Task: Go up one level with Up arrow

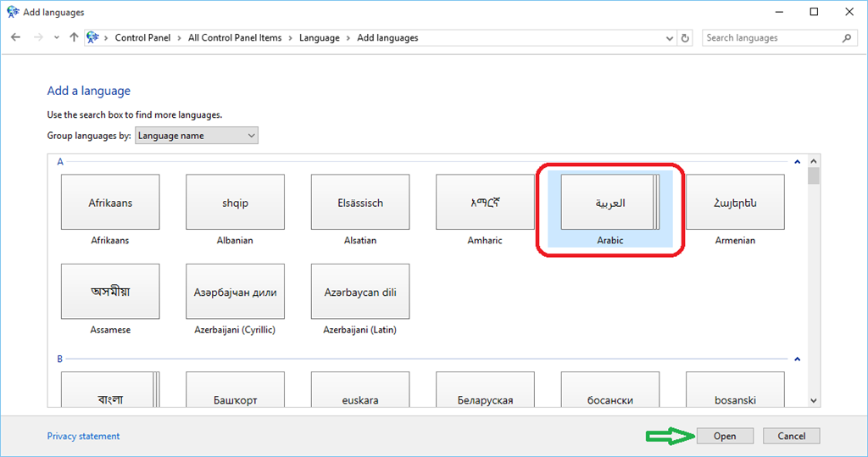Action: click(x=74, y=37)
